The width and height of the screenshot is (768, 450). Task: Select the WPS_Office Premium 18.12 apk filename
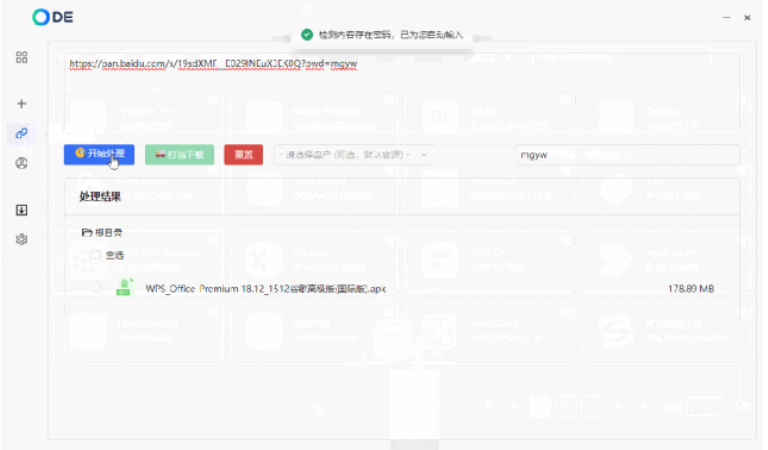tap(265, 289)
